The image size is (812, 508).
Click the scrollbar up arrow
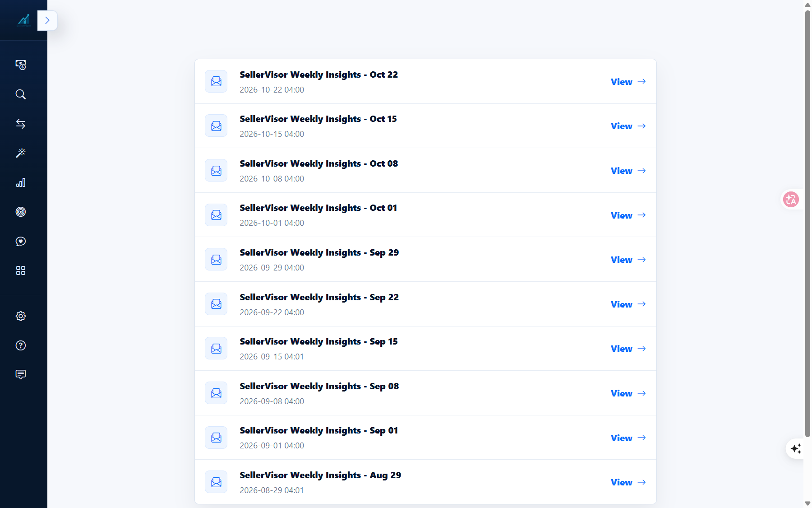click(x=807, y=5)
